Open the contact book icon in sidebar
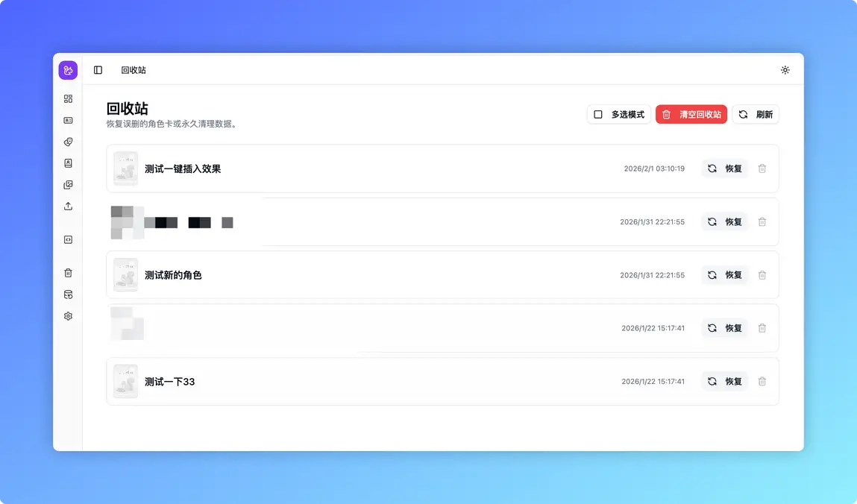857x504 pixels. pos(68,163)
